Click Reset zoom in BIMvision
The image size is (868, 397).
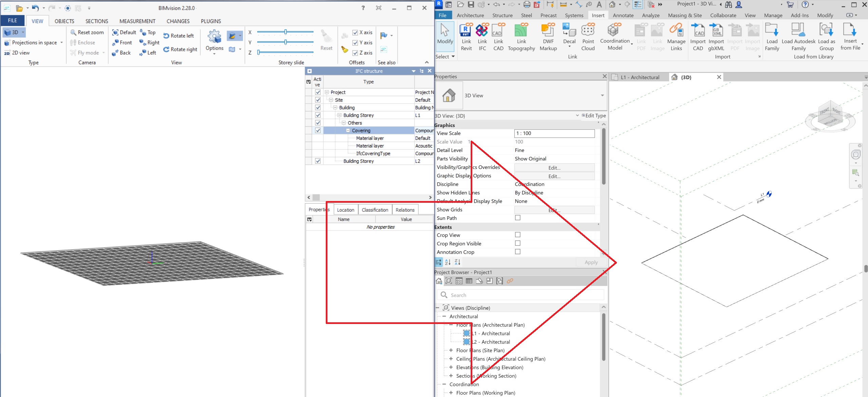coord(87,32)
